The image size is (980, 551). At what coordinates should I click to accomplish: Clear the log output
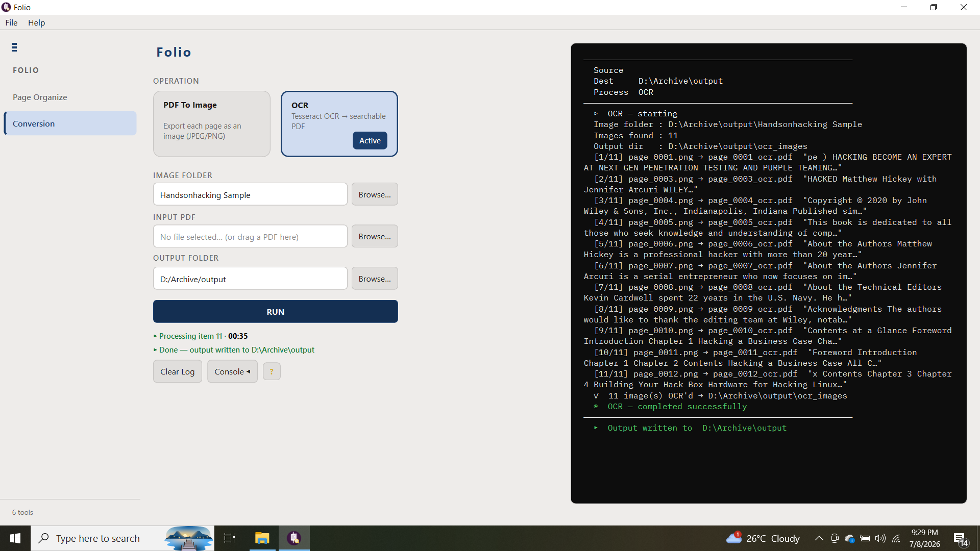click(x=178, y=371)
